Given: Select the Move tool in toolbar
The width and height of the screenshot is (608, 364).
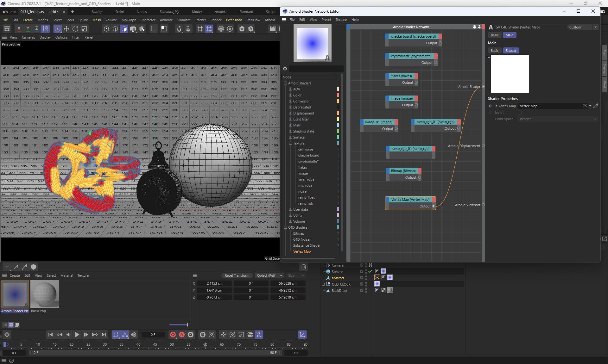Looking at the screenshot, I should [x=66, y=29].
